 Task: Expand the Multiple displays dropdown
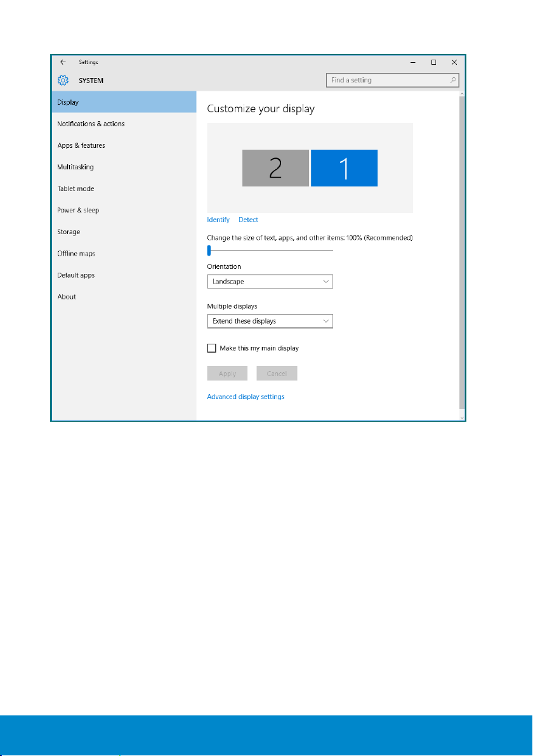coord(270,322)
